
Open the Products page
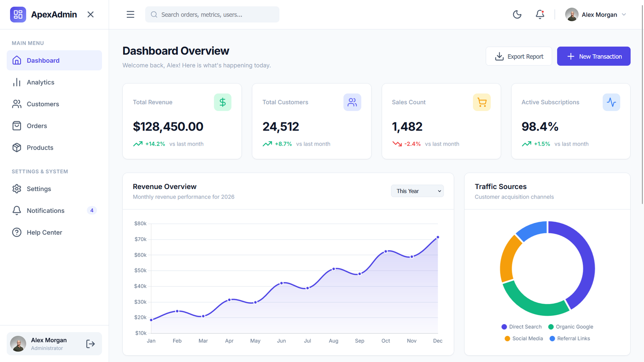pyautogui.click(x=54, y=148)
